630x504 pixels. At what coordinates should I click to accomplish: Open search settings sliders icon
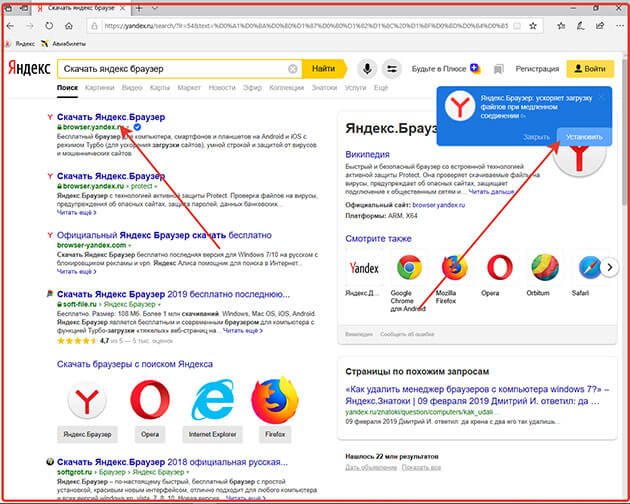(x=391, y=69)
